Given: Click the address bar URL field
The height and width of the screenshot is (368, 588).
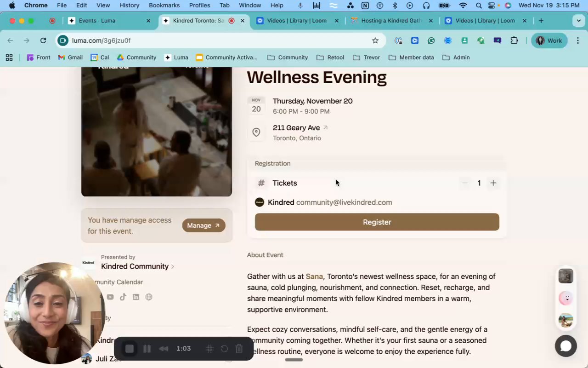Looking at the screenshot, I should [x=220, y=40].
